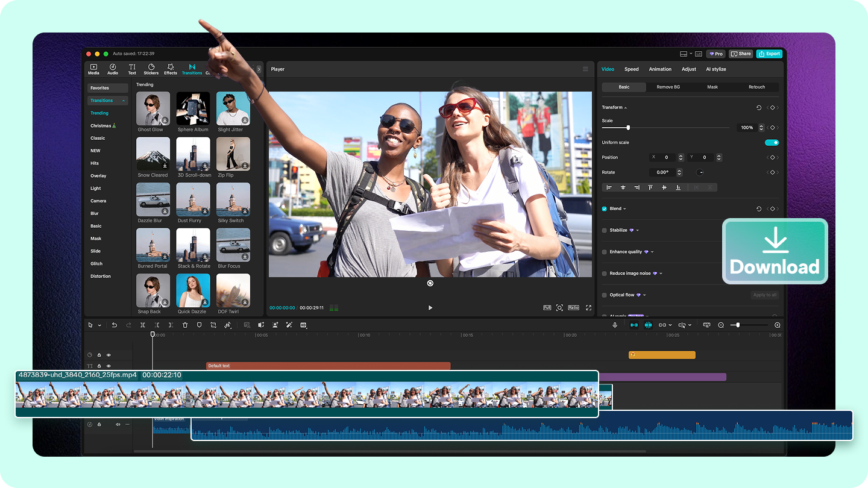Zoom out the timeline with the magnifier icon
The height and width of the screenshot is (488, 868).
point(721,325)
